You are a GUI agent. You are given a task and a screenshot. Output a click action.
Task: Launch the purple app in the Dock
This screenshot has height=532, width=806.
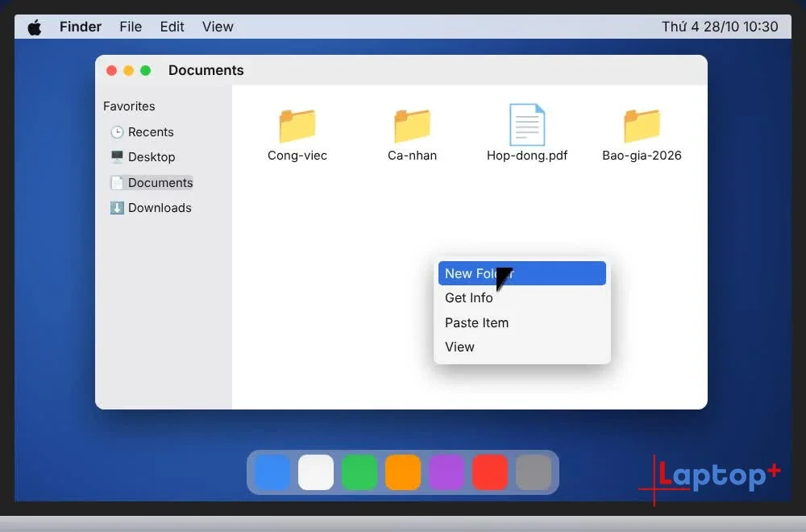pos(447,472)
